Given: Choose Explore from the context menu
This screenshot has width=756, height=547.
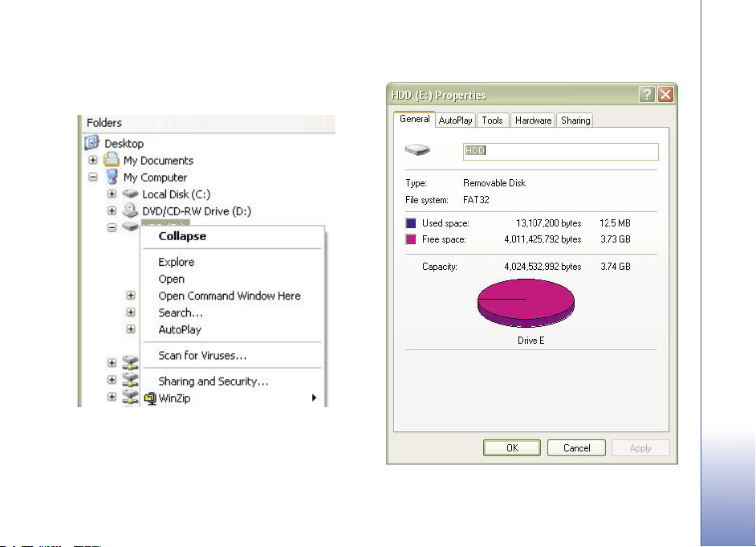Looking at the screenshot, I should [177, 262].
